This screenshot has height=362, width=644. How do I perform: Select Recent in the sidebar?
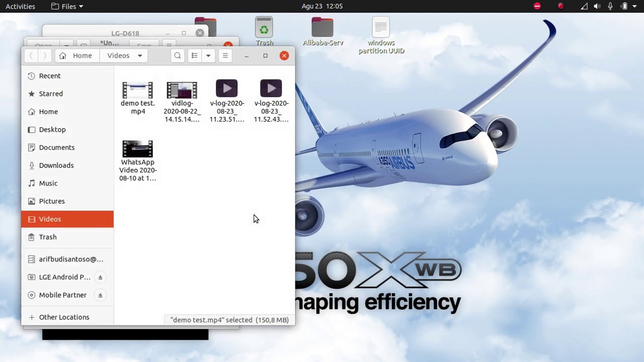click(67, 76)
